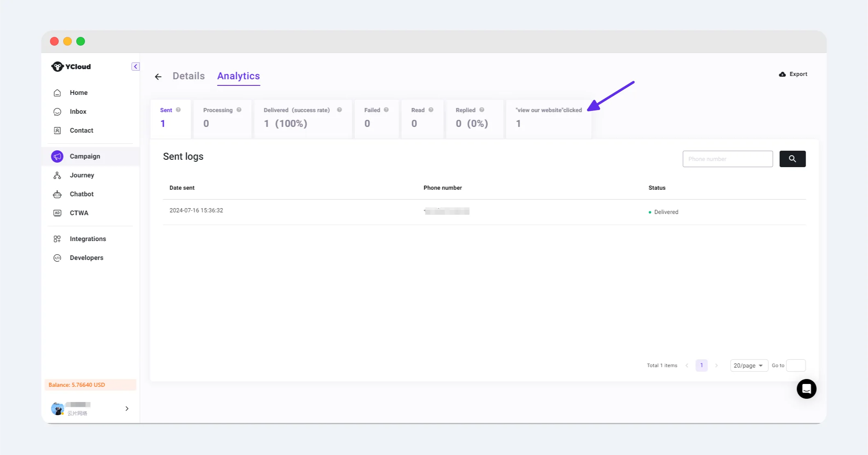Open Journey from the sidebar

point(82,175)
